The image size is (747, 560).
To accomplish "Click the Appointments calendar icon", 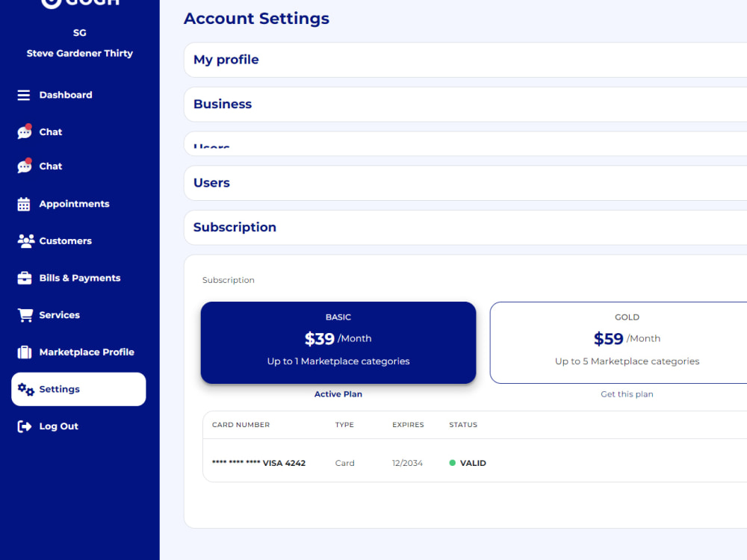I will tap(24, 204).
